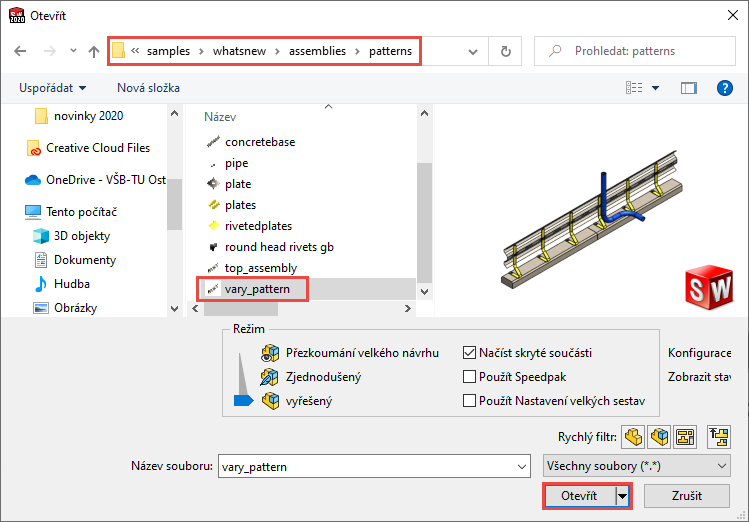
Task: Click the Zrušit button
Action: click(686, 496)
